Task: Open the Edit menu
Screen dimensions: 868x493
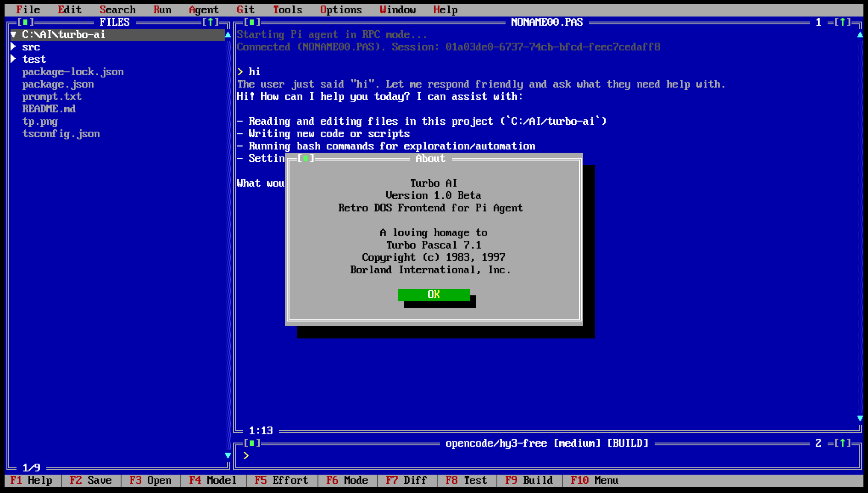Action: click(70, 10)
